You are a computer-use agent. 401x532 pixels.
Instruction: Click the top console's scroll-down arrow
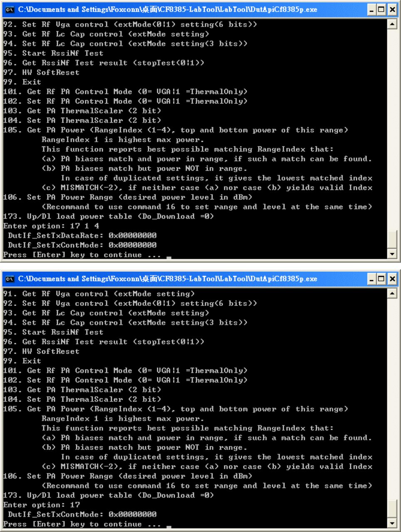392,253
